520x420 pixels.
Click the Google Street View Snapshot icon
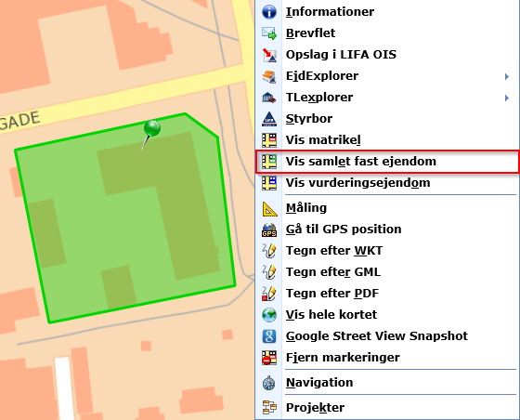[x=269, y=336]
